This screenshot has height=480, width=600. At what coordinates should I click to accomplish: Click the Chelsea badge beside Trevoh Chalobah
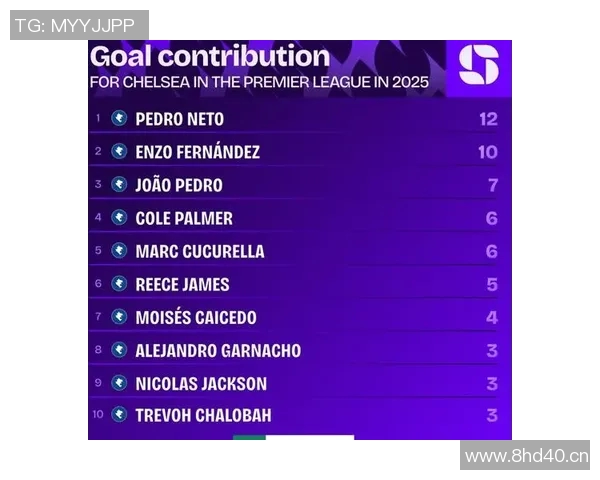[119, 415]
